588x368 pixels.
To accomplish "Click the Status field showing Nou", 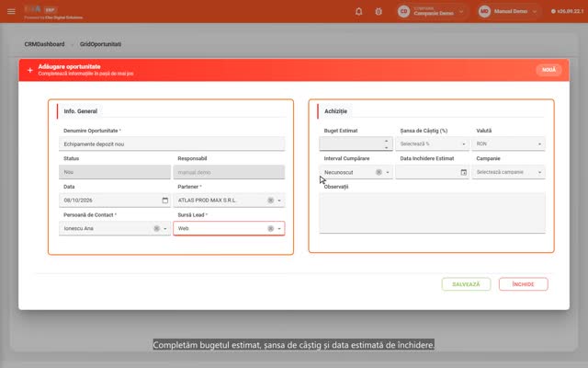I will point(115,172).
